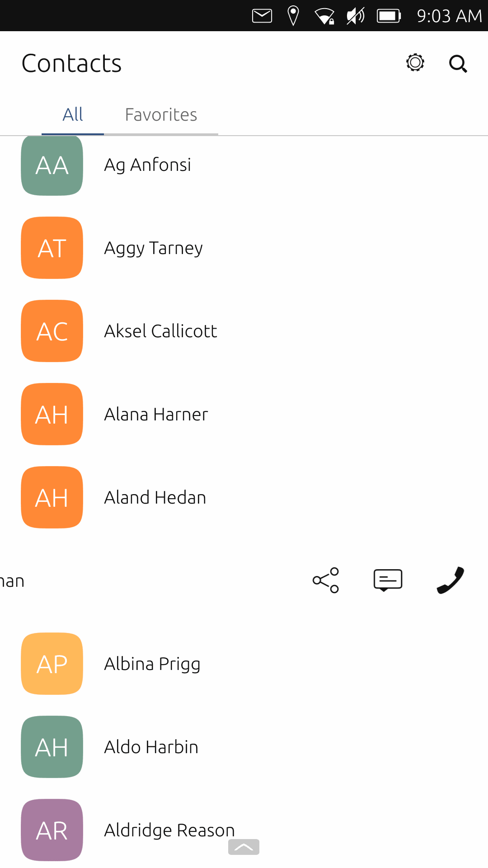
Task: Open Alana Harner's contact entry
Action: coord(156,414)
